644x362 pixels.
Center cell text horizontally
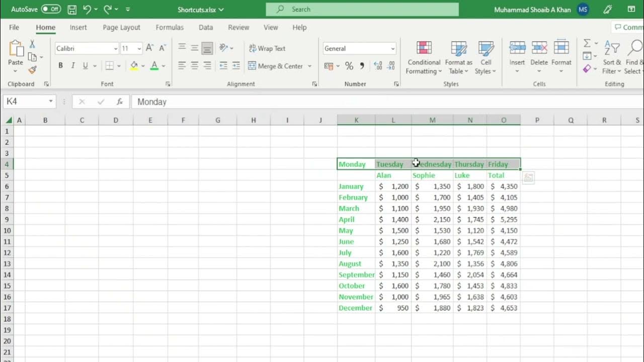click(x=194, y=66)
